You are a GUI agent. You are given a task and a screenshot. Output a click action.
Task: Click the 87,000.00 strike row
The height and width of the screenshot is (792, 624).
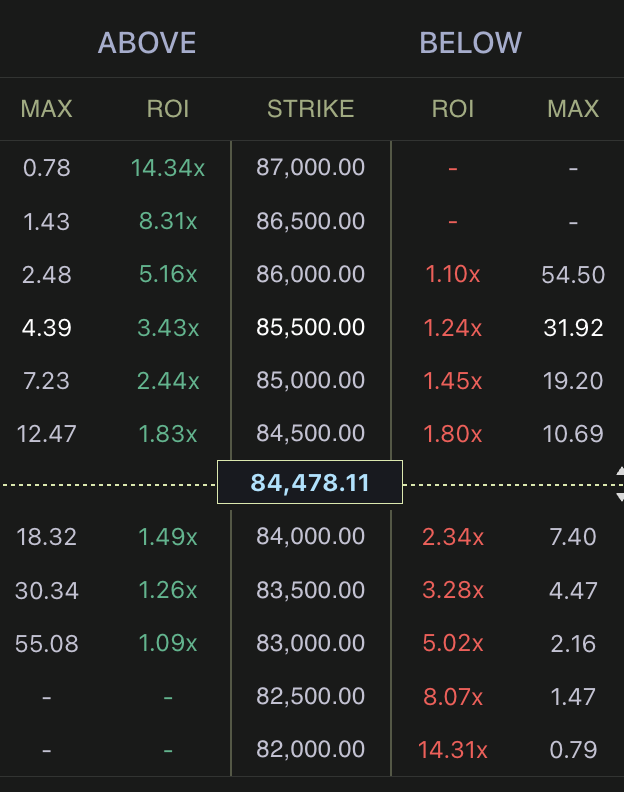311,167
